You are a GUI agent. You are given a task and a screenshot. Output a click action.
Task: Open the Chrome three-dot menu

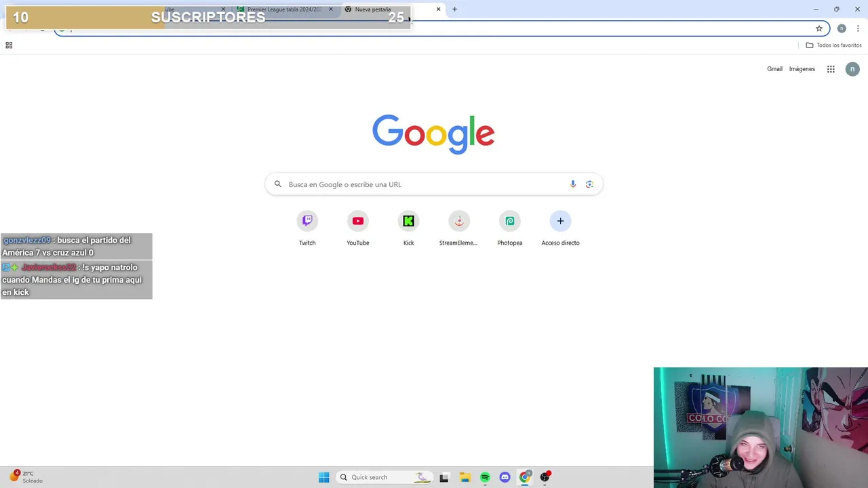click(x=858, y=28)
